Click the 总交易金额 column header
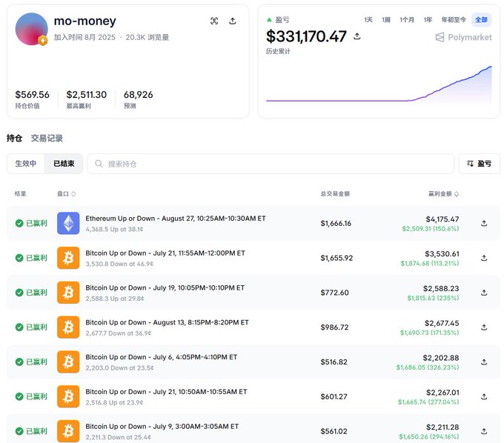This screenshot has height=443, width=504. click(335, 193)
